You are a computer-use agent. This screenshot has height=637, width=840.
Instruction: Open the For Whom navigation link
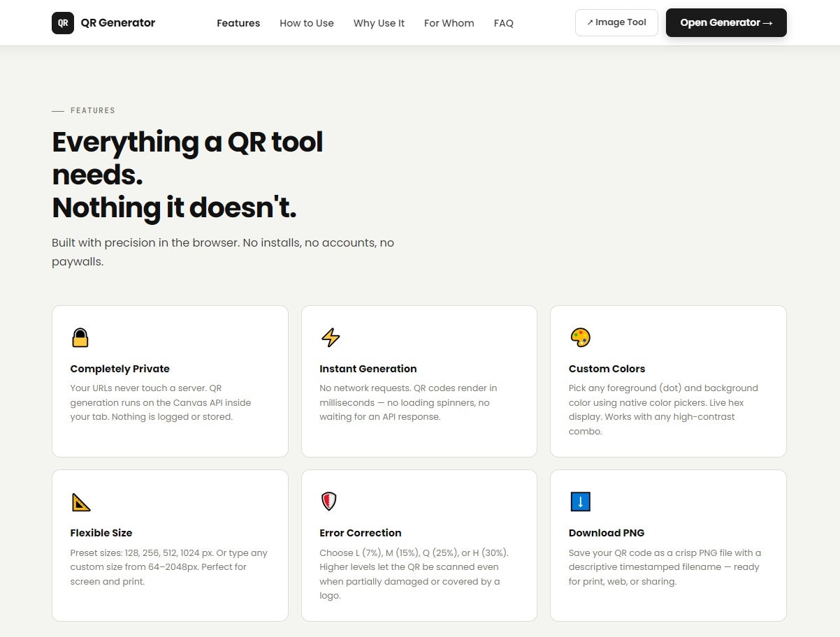click(x=449, y=23)
